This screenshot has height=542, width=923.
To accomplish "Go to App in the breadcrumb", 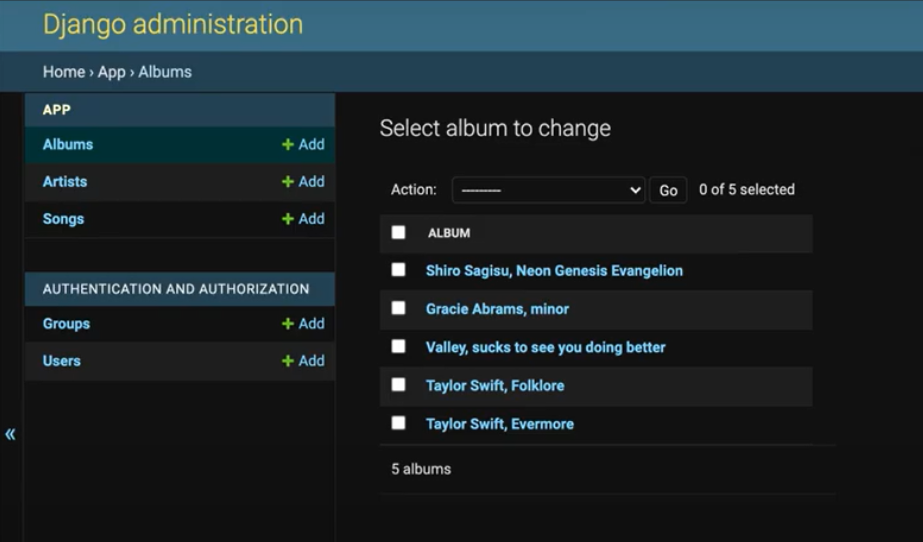I will pos(111,72).
